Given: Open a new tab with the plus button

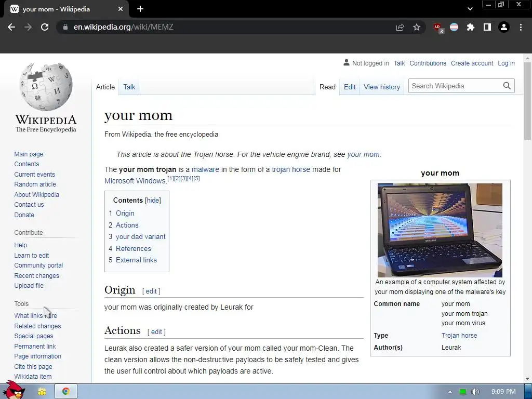Looking at the screenshot, I should tap(140, 9).
